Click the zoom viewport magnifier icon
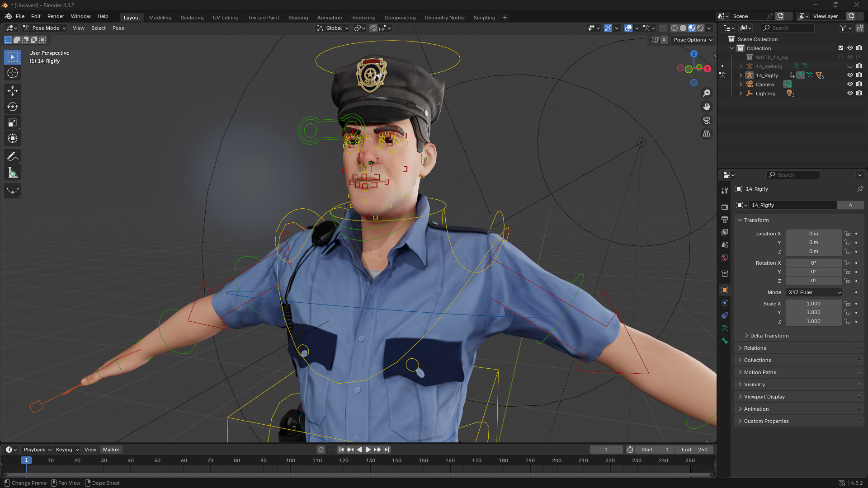The image size is (868, 488). (x=707, y=93)
